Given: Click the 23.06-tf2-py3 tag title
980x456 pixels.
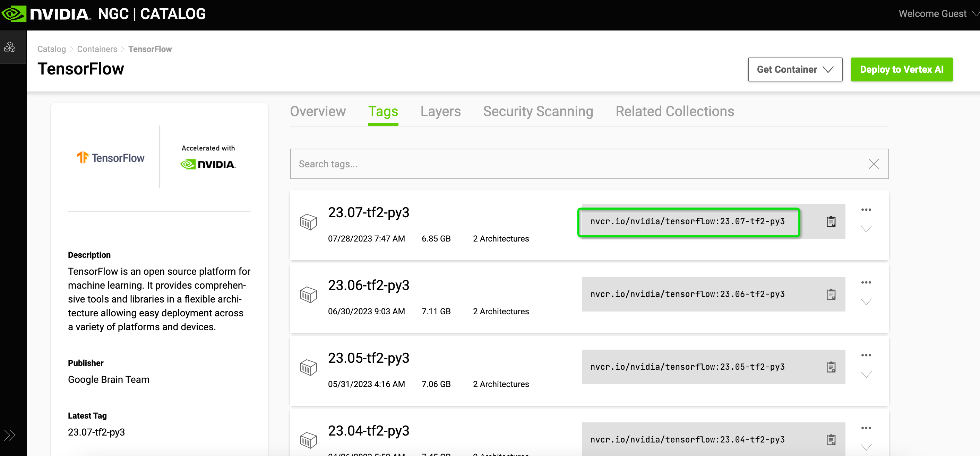Looking at the screenshot, I should (369, 286).
